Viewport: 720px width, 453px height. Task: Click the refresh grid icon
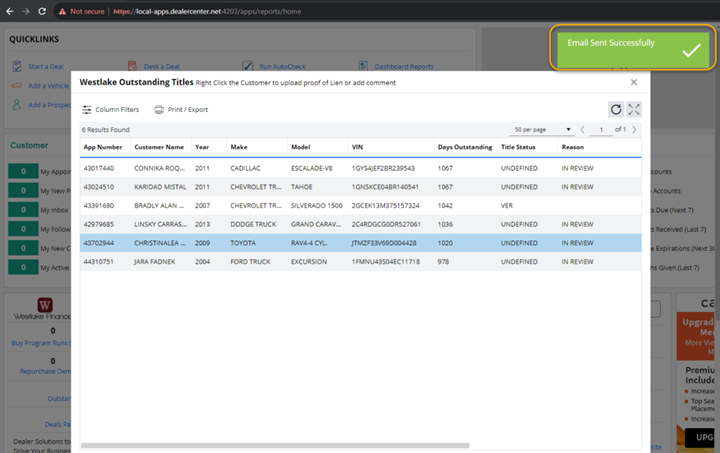coord(616,109)
